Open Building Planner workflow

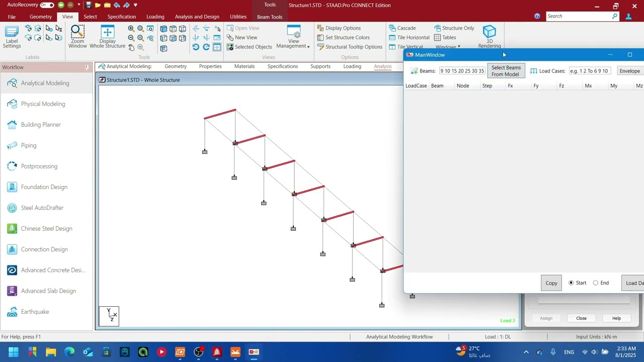(x=46, y=125)
